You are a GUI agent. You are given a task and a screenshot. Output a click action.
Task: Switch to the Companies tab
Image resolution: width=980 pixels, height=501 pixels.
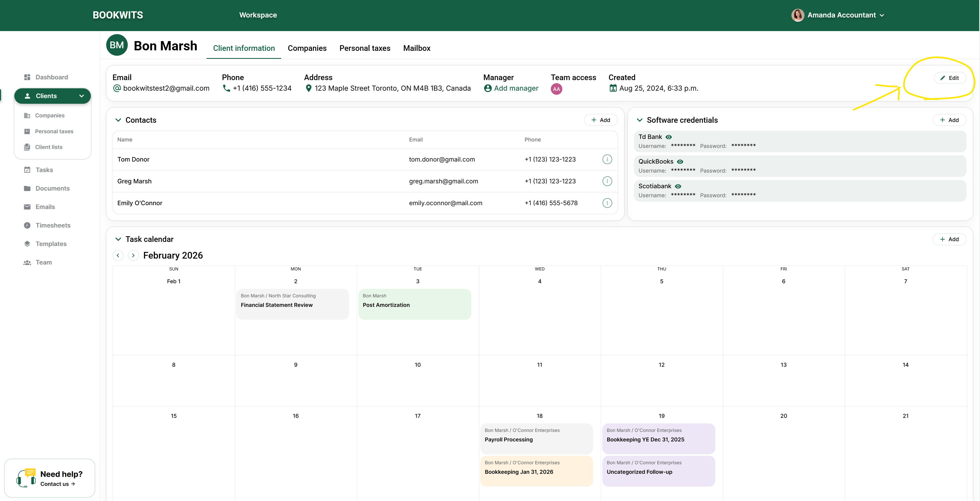tap(307, 48)
